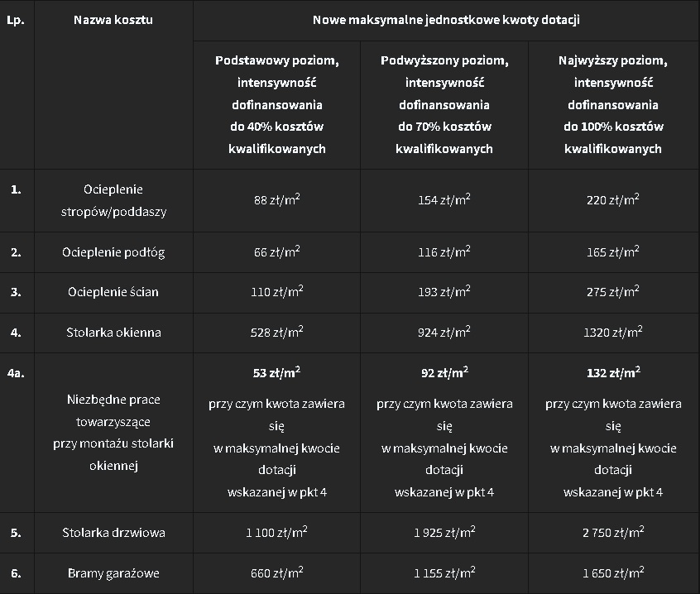The image size is (700, 594).
Task: Select 'Ocieplenie ścian' row label
Action: 113,292
